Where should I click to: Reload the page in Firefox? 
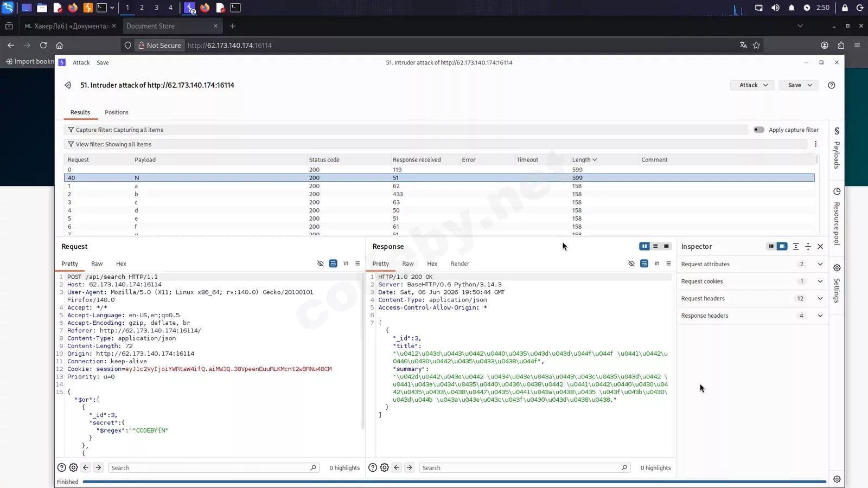tap(43, 46)
